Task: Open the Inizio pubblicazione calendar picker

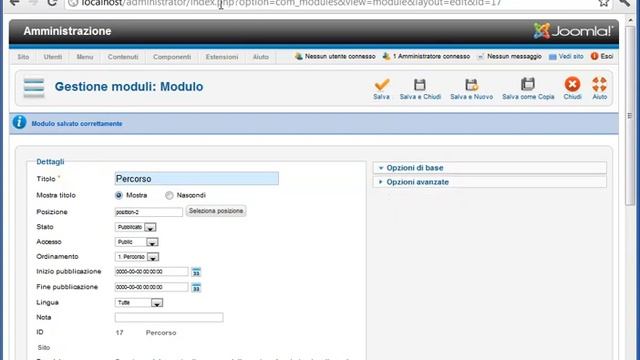Action: click(x=196, y=272)
